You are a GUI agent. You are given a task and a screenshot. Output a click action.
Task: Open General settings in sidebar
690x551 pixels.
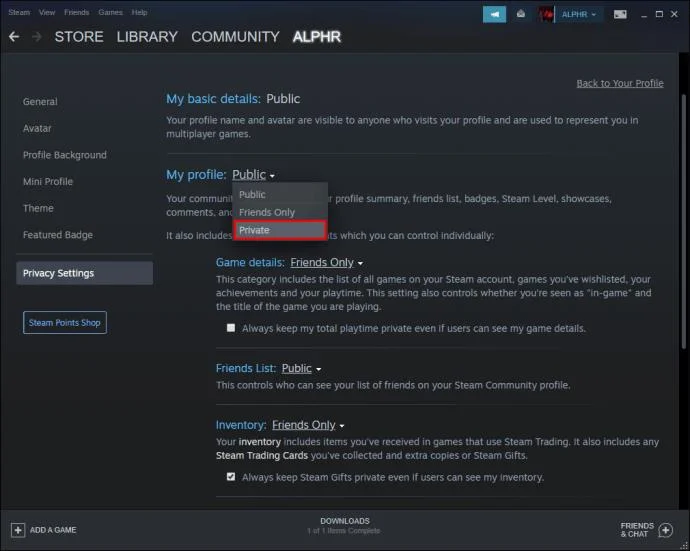40,102
